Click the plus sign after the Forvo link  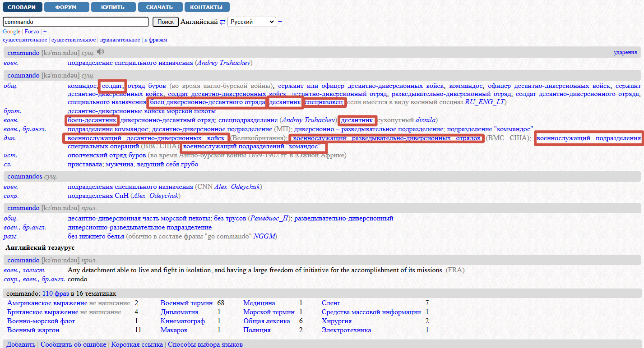45,32
